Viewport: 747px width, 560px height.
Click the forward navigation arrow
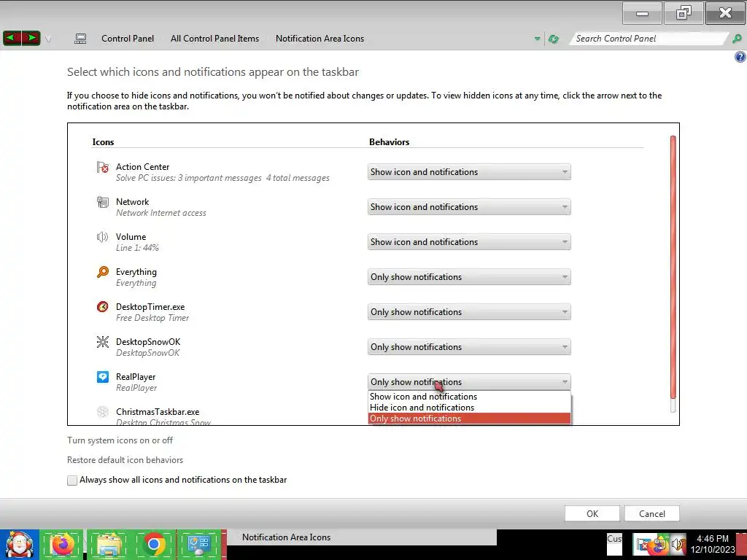[x=31, y=38]
